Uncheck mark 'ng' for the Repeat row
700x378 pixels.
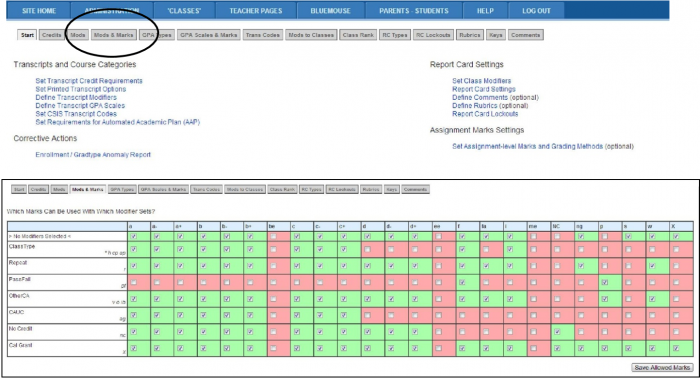[581, 266]
